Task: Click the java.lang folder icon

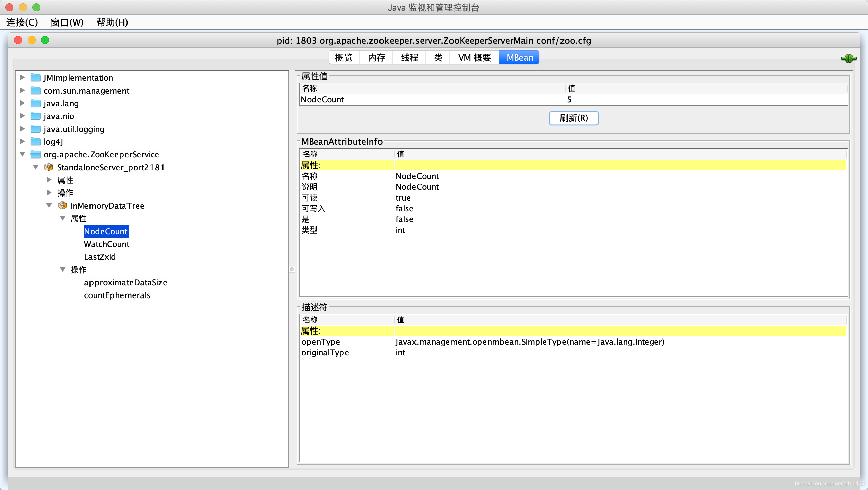Action: [35, 103]
